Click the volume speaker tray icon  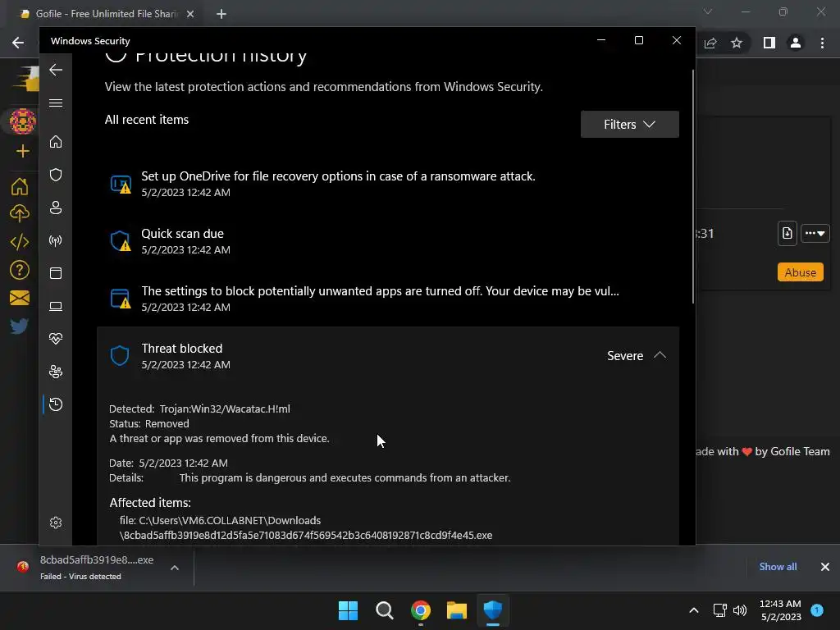(740, 610)
